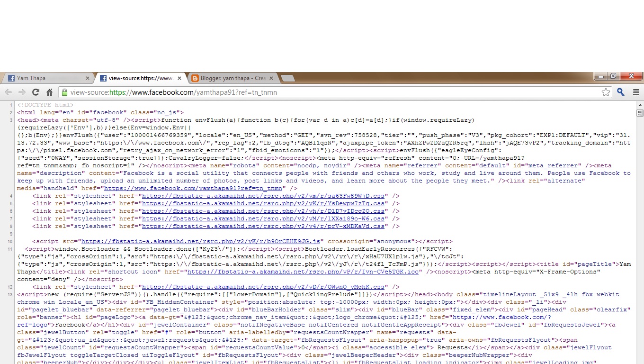Click the magnifier extension icon
The height and width of the screenshot is (364, 644).
click(x=621, y=92)
